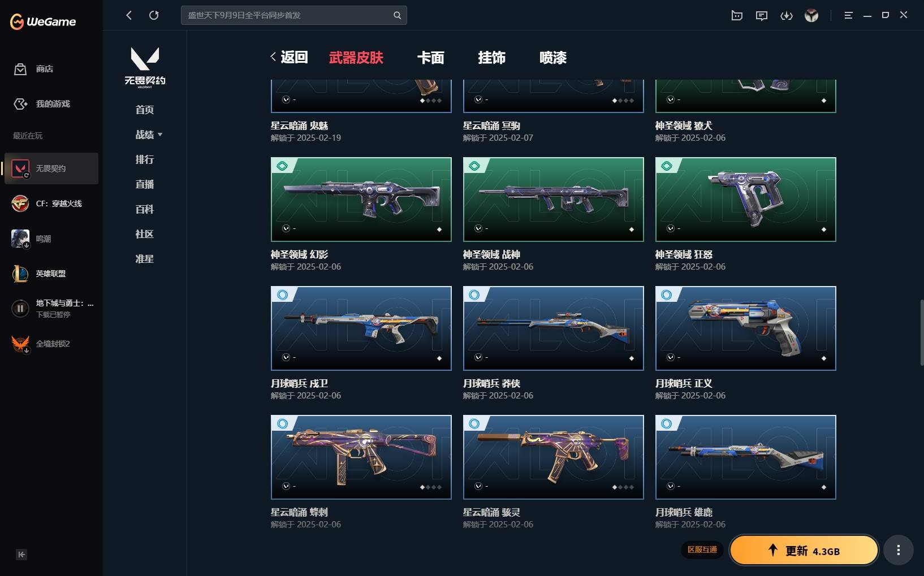Switch to the 喷漆 tab

(553, 58)
